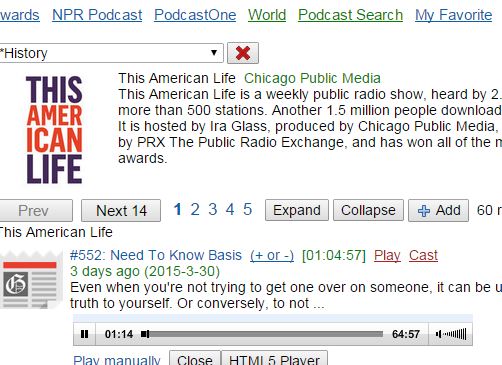Click the episode duration [01:04:57]
Image resolution: width=502 pixels, height=365 pixels.
pos(334,256)
